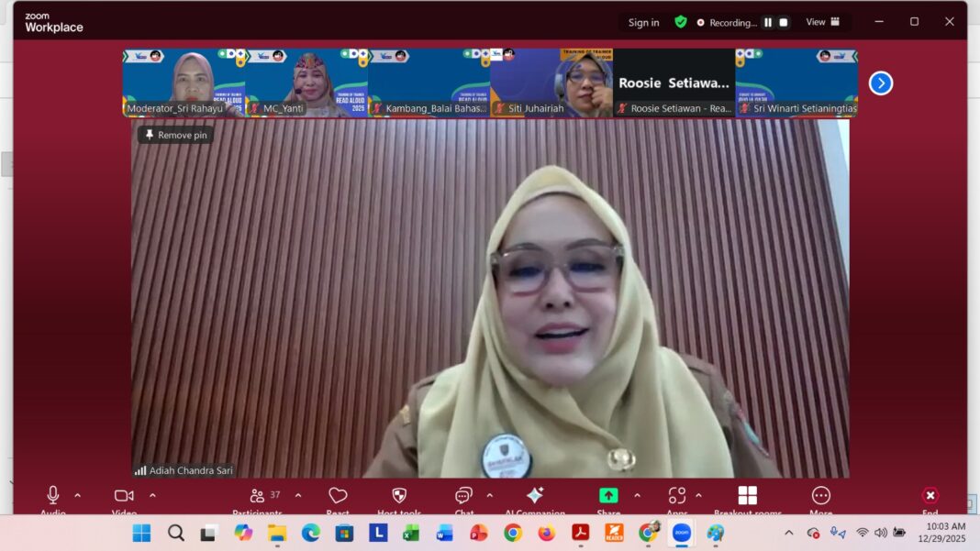980x551 pixels.
Task: Open the More options menu
Action: tap(821, 496)
